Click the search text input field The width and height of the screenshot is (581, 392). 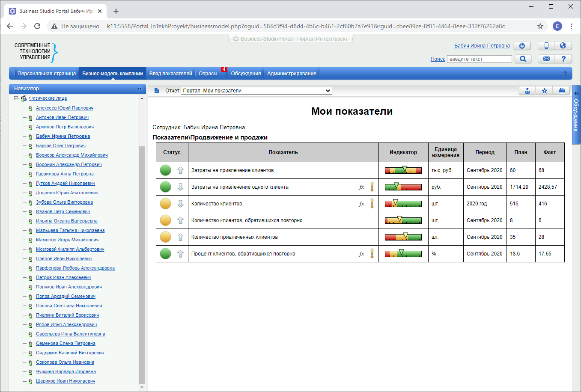(479, 59)
